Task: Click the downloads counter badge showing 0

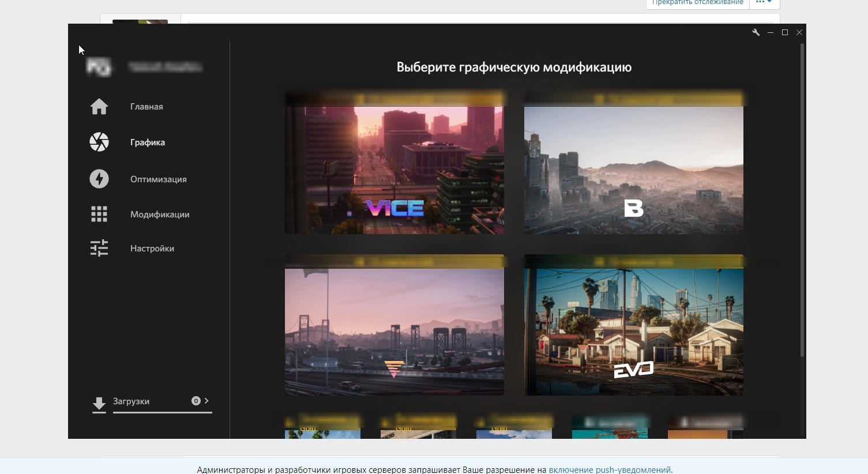Action: click(196, 401)
